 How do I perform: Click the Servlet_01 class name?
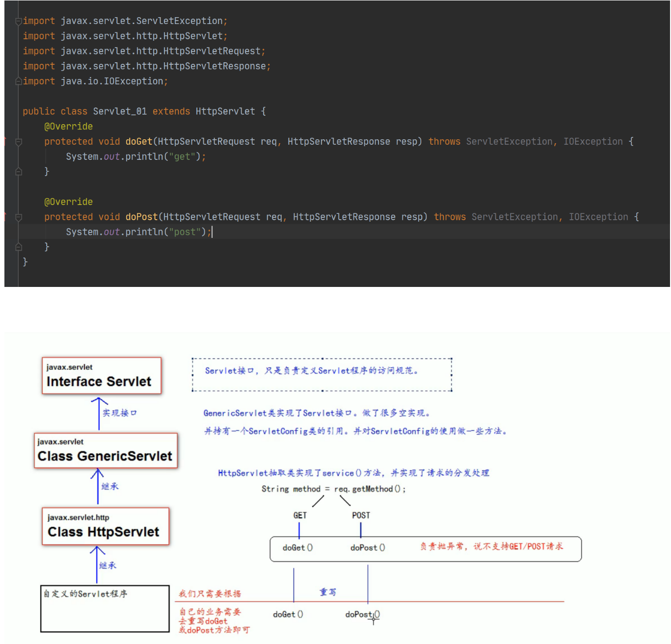(x=120, y=111)
